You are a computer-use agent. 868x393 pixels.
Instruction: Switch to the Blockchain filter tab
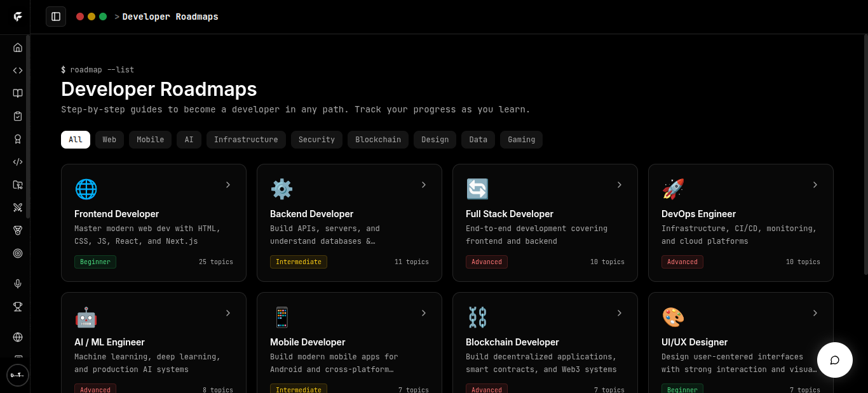tap(377, 139)
